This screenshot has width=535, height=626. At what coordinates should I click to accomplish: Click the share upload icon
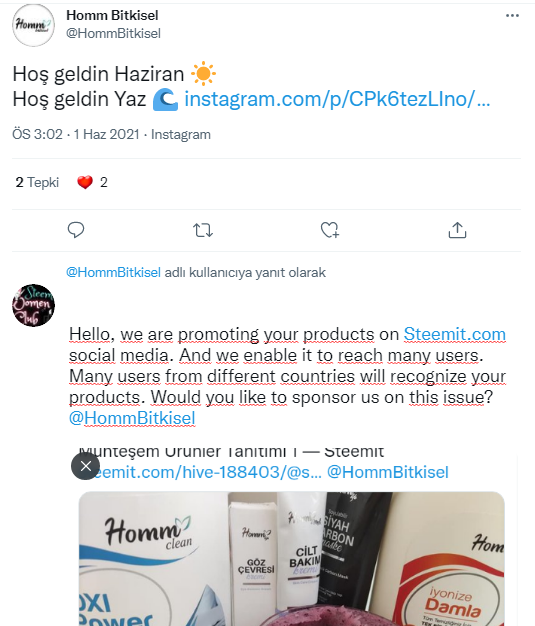coord(457,230)
